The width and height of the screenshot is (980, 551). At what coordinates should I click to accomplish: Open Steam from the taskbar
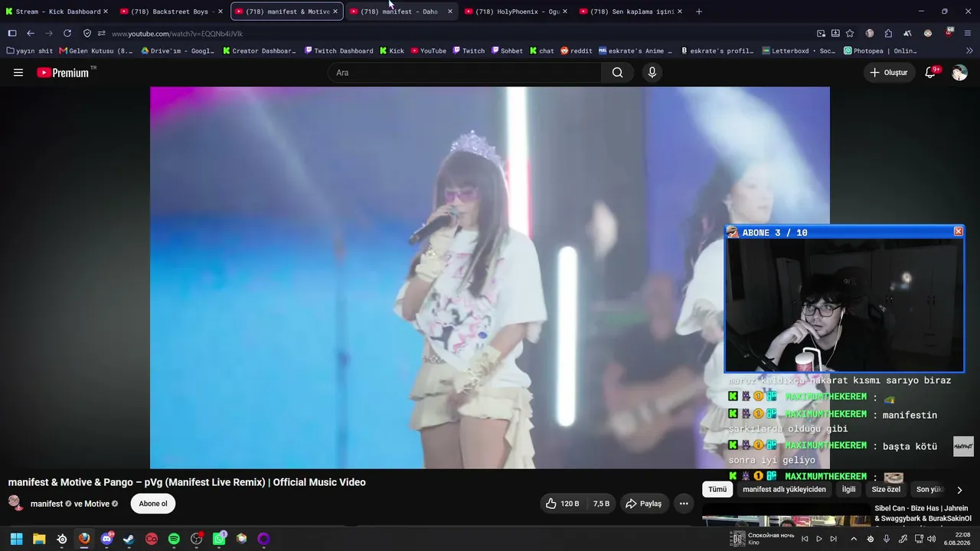[129, 539]
